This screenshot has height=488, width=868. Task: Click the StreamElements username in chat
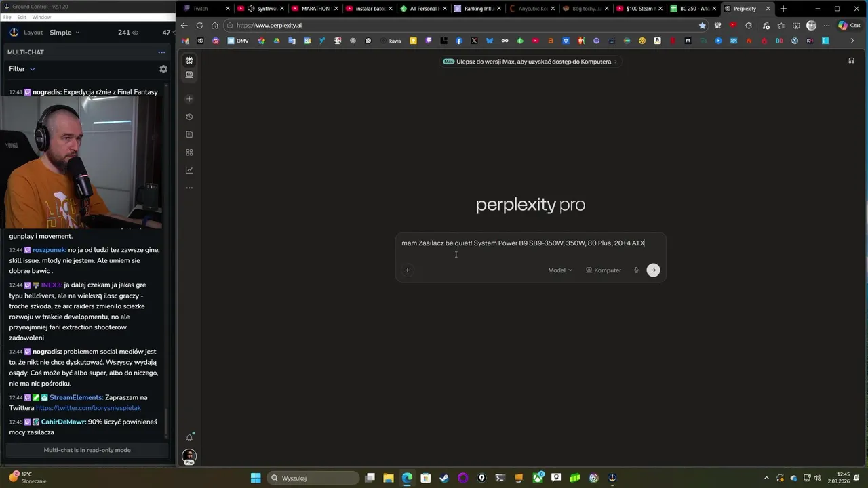click(76, 397)
